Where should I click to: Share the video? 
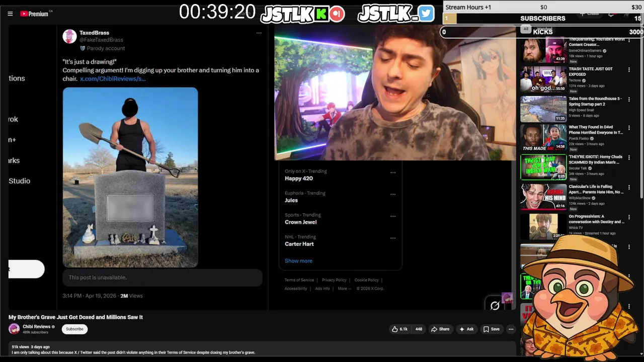(440, 329)
